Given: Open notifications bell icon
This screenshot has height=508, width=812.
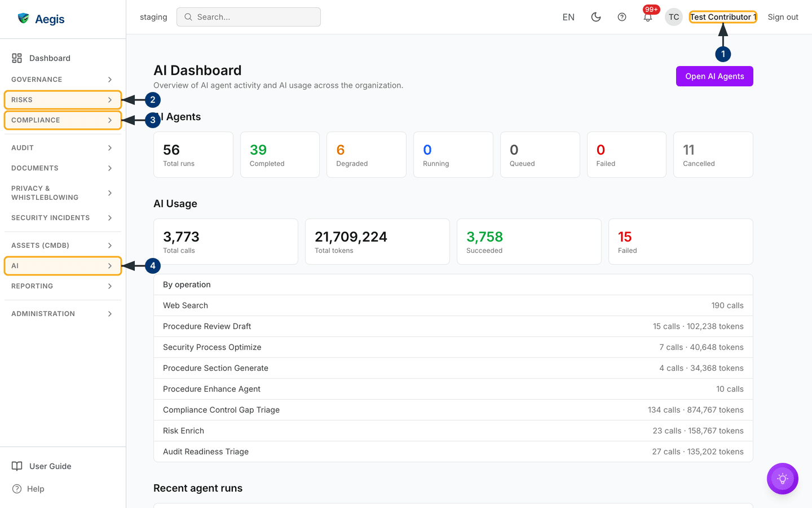Looking at the screenshot, I should tap(648, 17).
